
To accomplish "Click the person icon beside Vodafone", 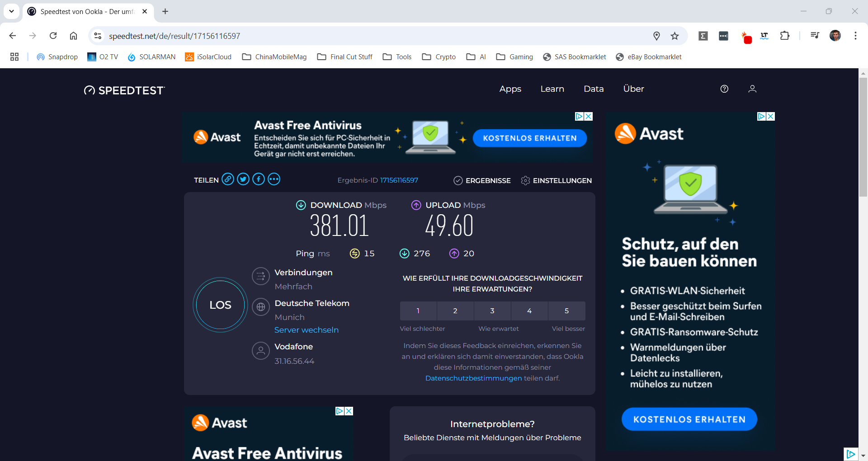I will tap(261, 351).
